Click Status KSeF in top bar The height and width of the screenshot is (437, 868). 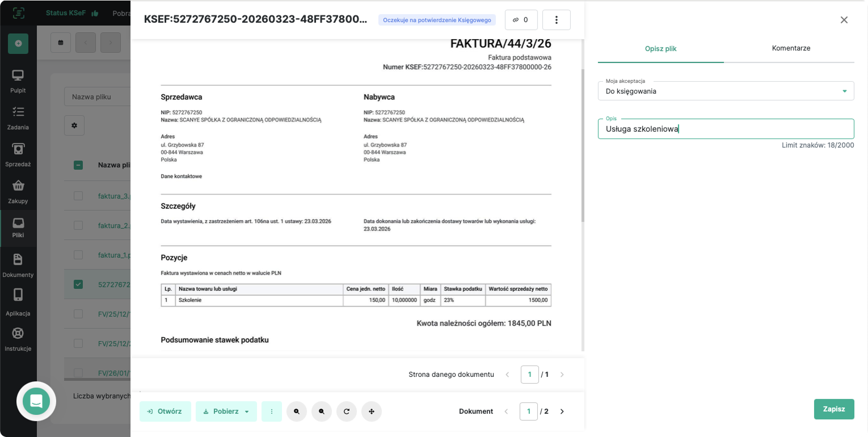tap(71, 12)
